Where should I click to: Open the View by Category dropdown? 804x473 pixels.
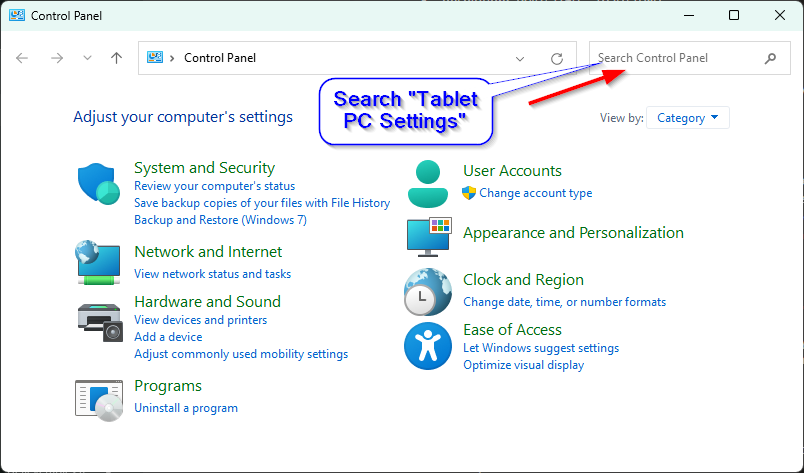[x=688, y=118]
